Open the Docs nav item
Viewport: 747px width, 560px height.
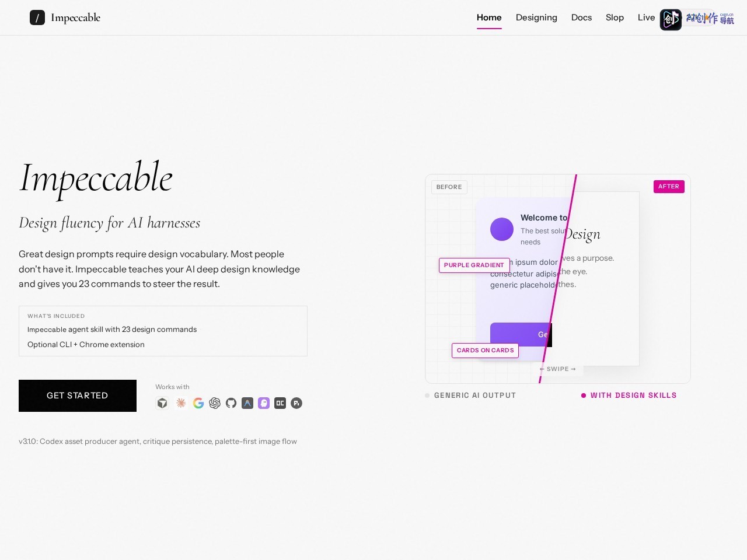point(581,17)
